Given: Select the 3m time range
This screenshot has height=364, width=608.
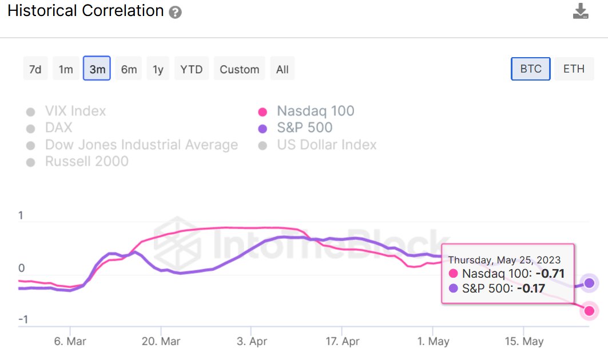Looking at the screenshot, I should coord(97,69).
